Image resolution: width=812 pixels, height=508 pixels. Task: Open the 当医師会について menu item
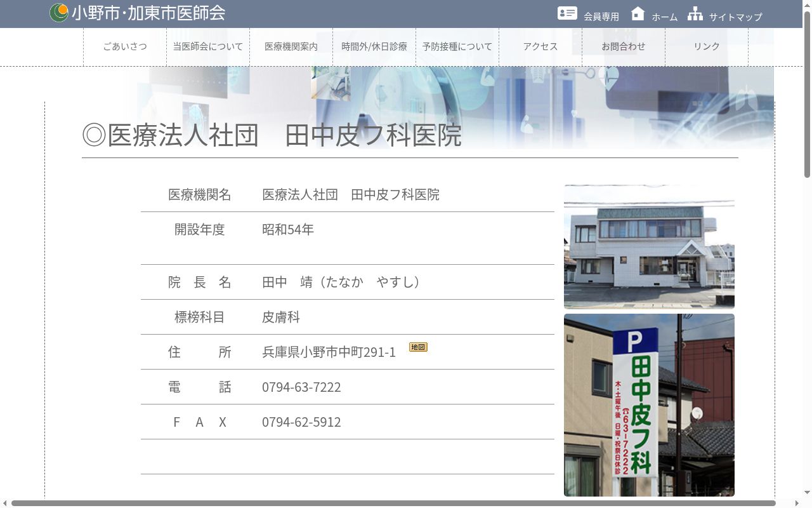[208, 46]
